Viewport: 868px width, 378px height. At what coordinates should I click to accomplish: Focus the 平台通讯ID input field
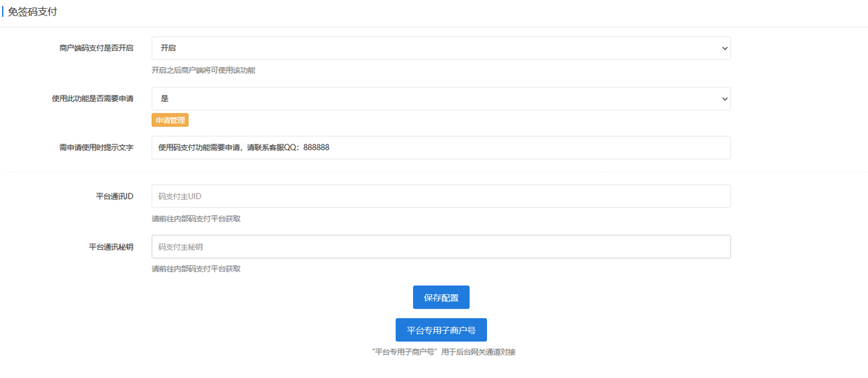[441, 196]
